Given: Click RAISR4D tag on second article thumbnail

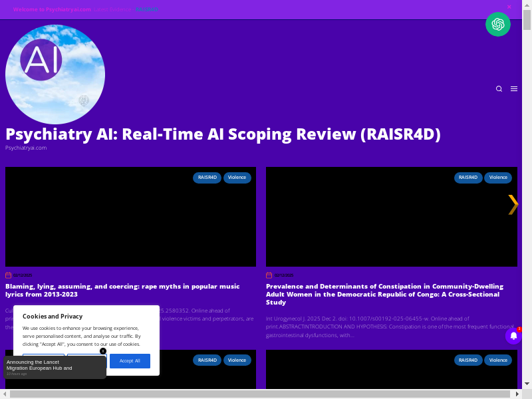Looking at the screenshot, I should [468, 178].
